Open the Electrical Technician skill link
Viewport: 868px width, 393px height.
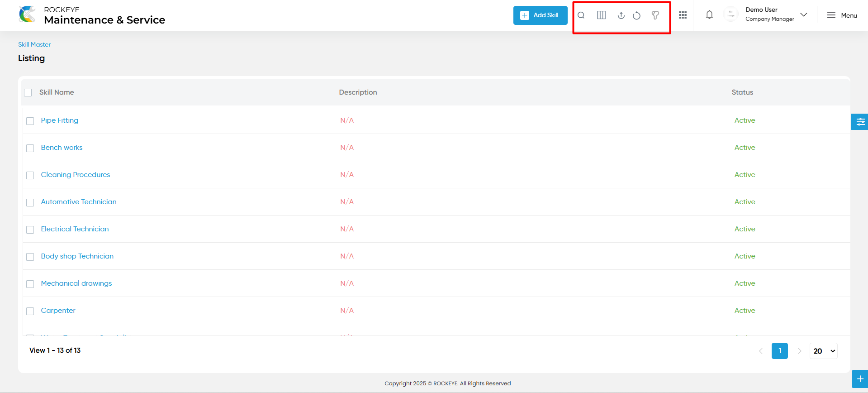(x=75, y=229)
